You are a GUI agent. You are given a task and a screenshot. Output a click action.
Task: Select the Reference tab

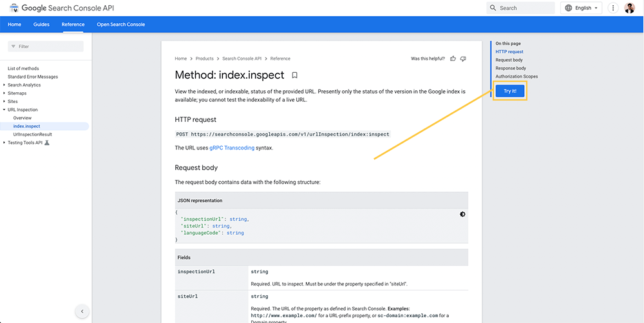click(73, 24)
